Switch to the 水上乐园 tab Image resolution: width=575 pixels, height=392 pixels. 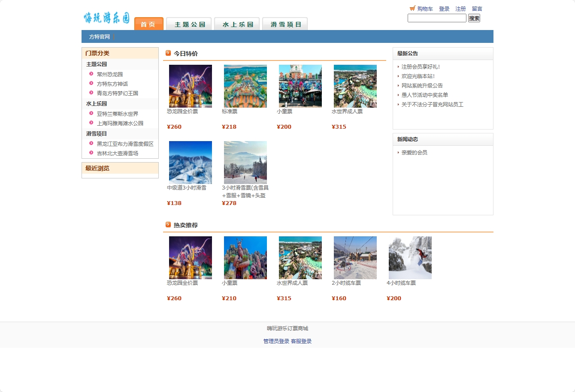(237, 24)
